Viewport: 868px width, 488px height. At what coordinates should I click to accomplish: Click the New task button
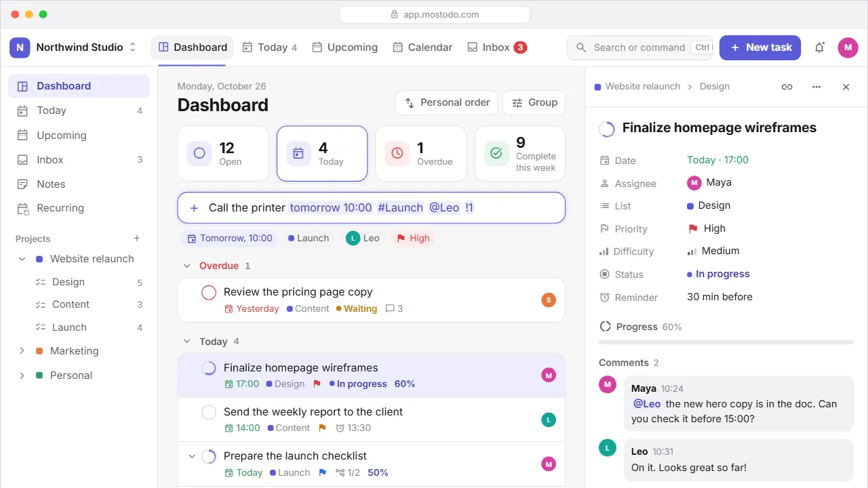(760, 47)
